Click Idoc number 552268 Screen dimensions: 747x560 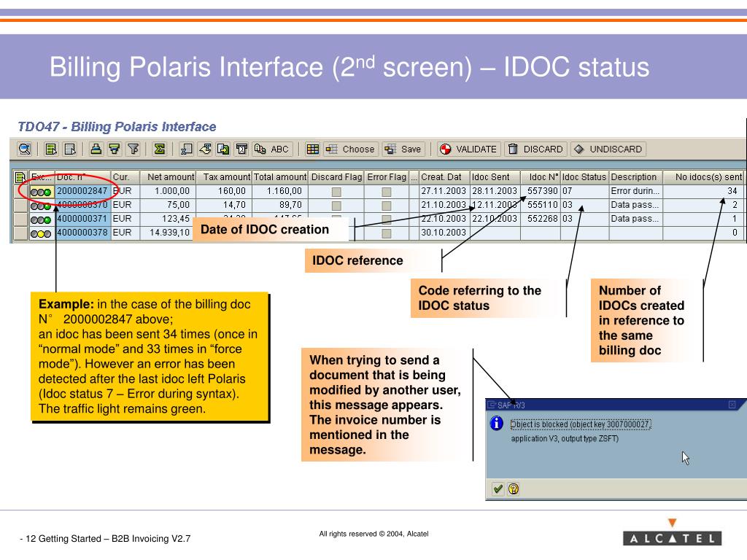pos(542,219)
